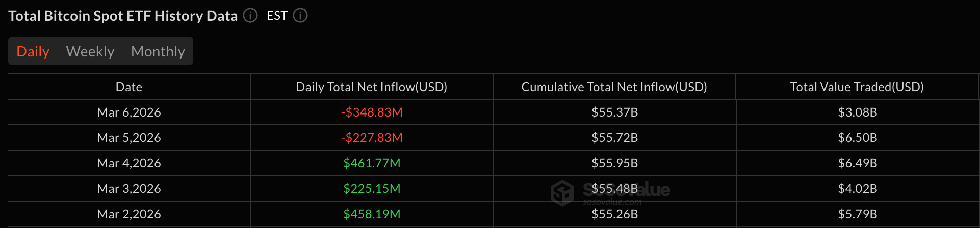Select the Mar 5, 2026 date cell
980x228 pixels.
pyautogui.click(x=129, y=138)
